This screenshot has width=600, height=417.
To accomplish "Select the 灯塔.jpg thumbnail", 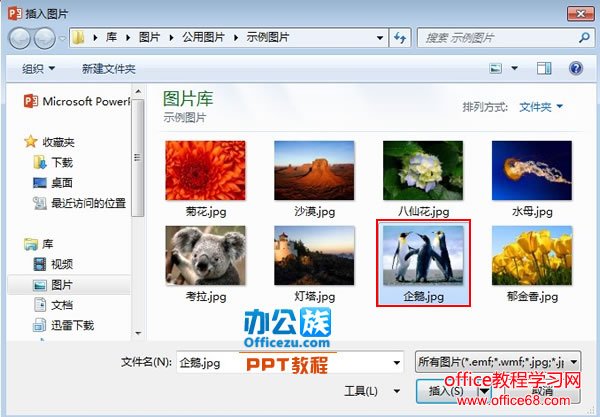I will [x=314, y=256].
